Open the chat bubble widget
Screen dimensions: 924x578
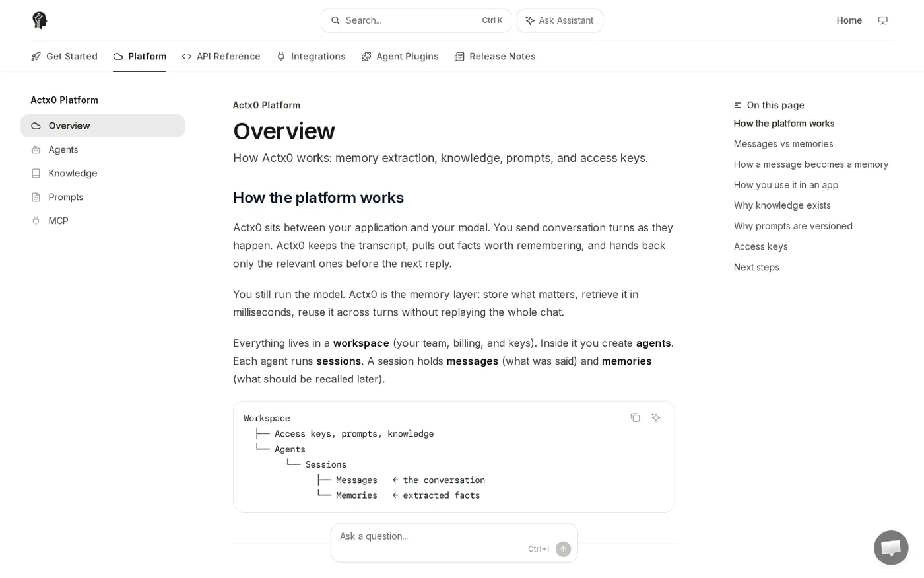point(891,548)
